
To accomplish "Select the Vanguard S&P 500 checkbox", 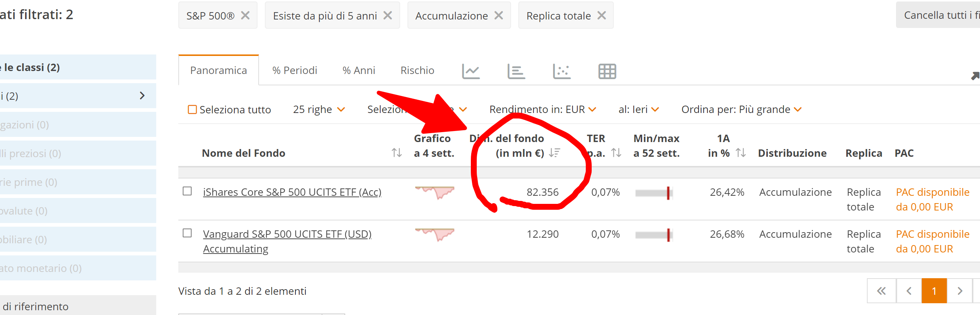I will coord(187,233).
